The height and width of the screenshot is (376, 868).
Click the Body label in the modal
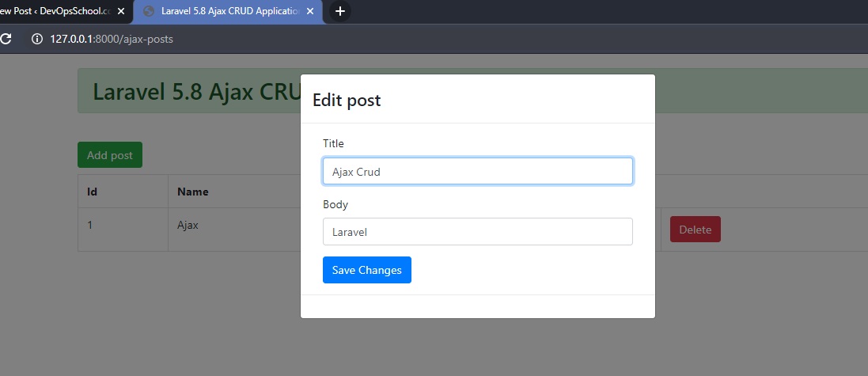[x=335, y=204]
